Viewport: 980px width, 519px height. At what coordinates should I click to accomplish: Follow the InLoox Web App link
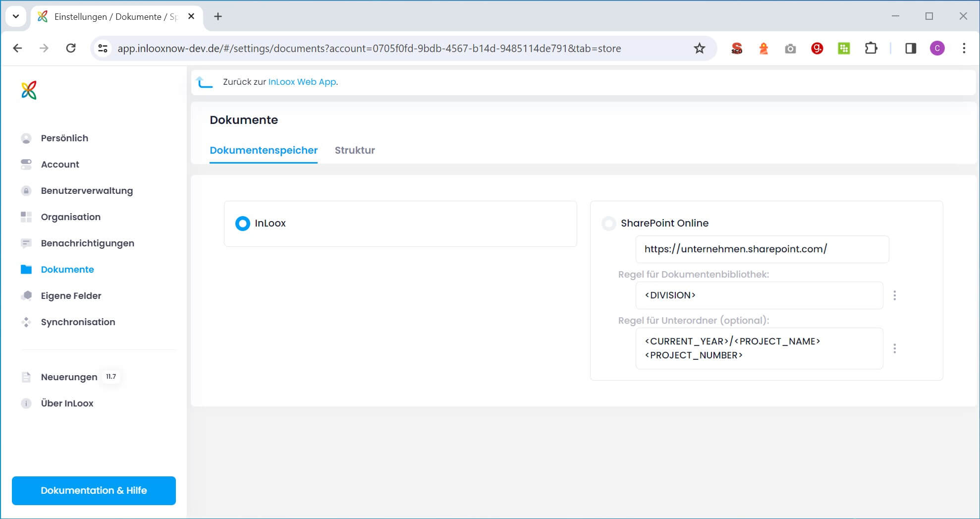[301, 82]
